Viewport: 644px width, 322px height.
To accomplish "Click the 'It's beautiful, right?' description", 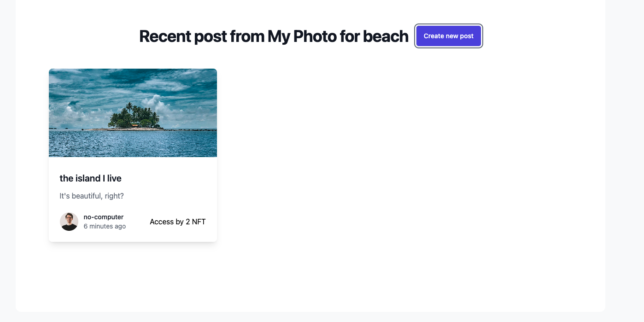I will [x=92, y=196].
